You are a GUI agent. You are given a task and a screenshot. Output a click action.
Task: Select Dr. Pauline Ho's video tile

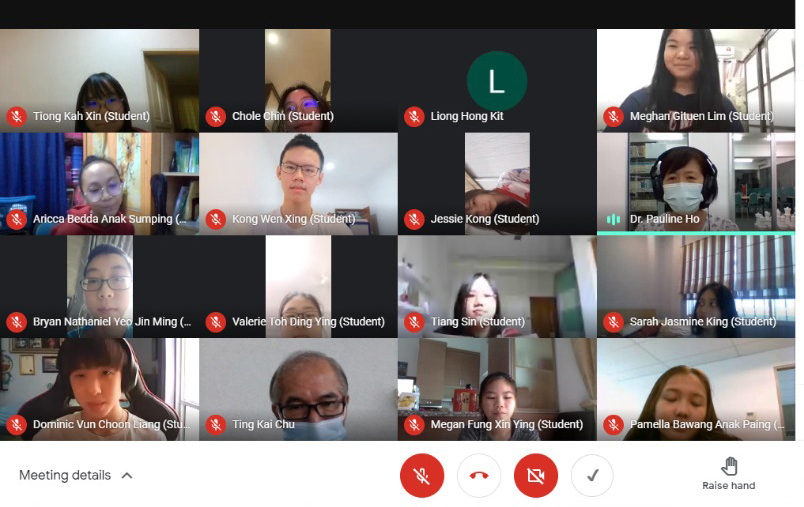click(x=696, y=184)
